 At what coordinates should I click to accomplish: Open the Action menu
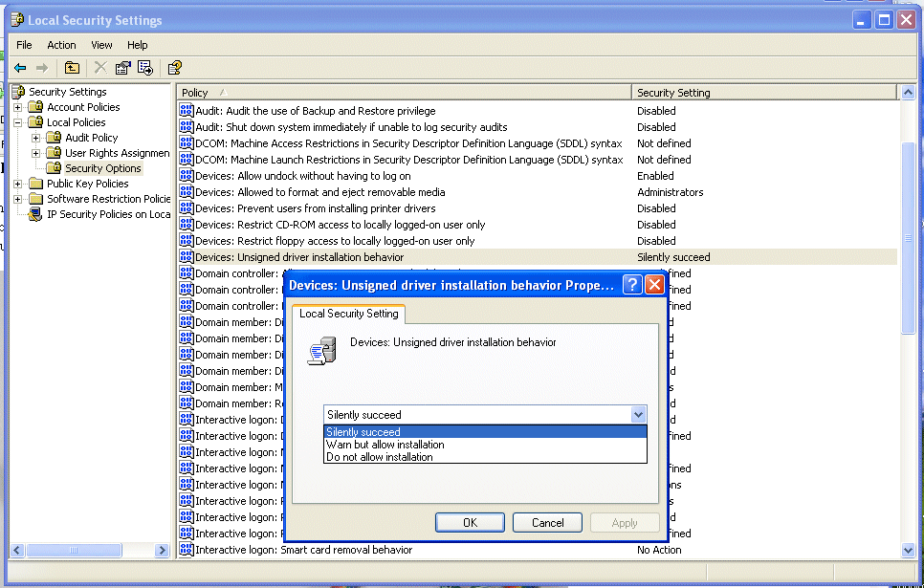pyautogui.click(x=60, y=44)
